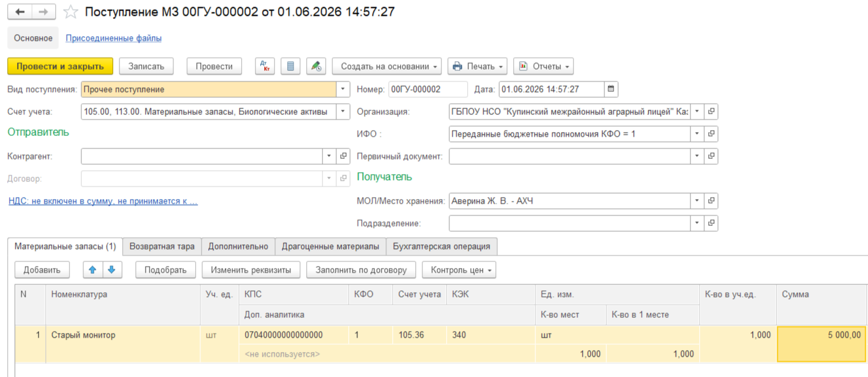The width and height of the screenshot is (868, 377).
Task: Open Контроль цен dropdown
Action: pos(459,269)
